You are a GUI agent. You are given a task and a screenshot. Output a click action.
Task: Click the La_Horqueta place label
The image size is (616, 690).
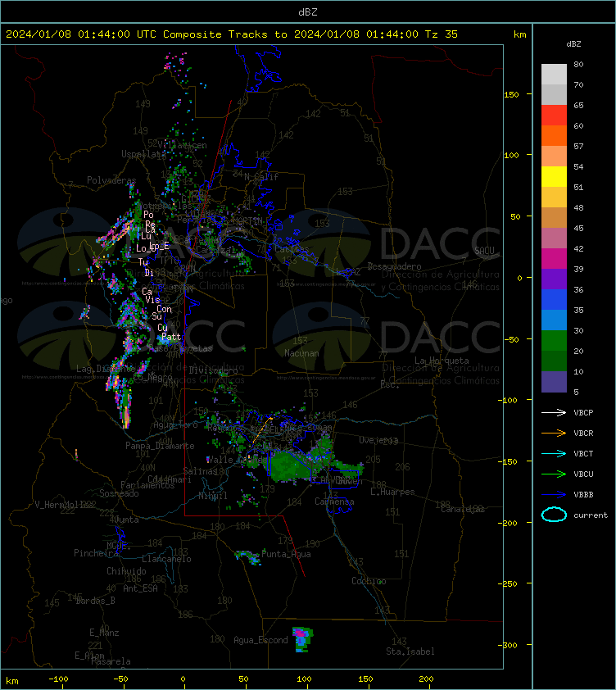point(442,361)
